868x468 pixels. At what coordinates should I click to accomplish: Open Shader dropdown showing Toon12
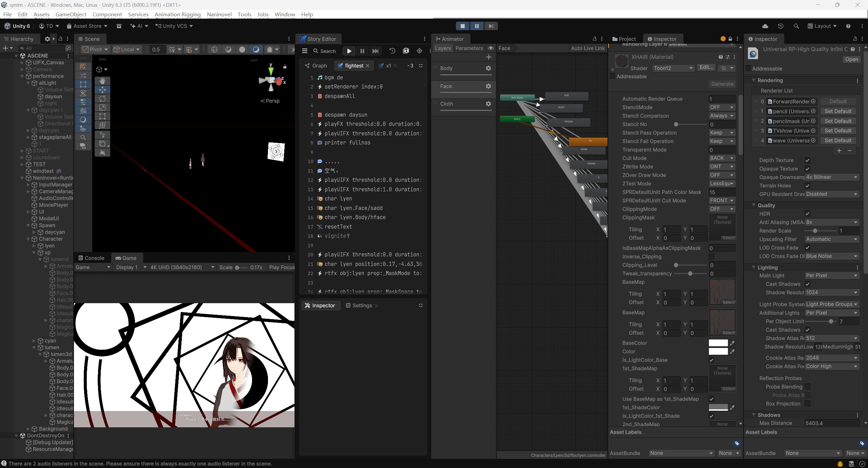coord(673,68)
